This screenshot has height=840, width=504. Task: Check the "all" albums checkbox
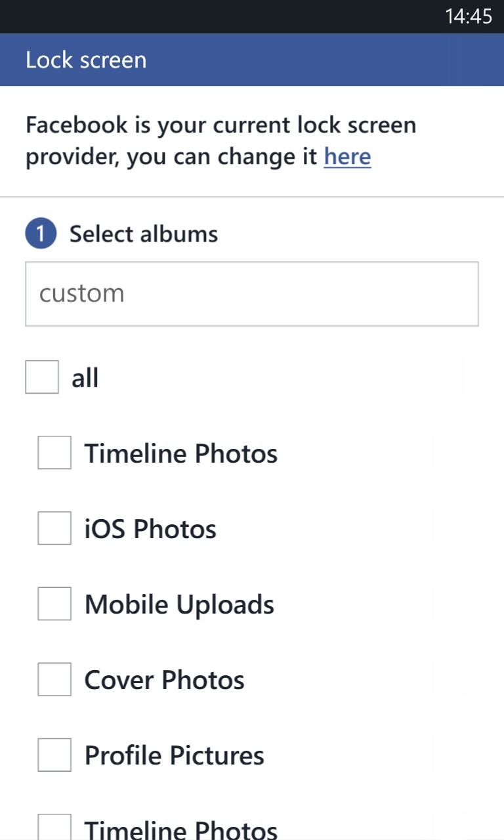tap(42, 377)
